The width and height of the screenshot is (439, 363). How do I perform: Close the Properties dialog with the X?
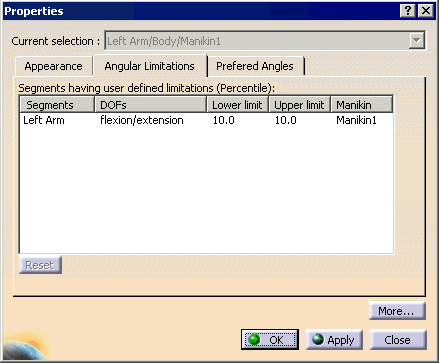[x=426, y=11]
